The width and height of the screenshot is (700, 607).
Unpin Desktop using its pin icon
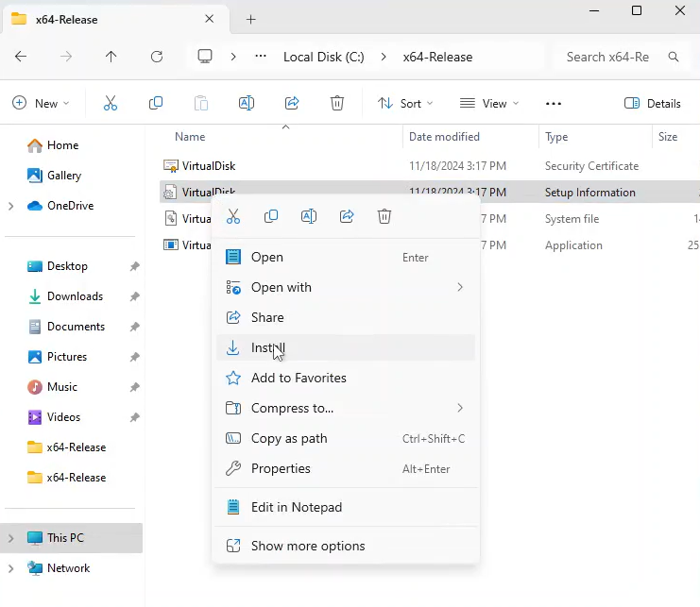134,266
